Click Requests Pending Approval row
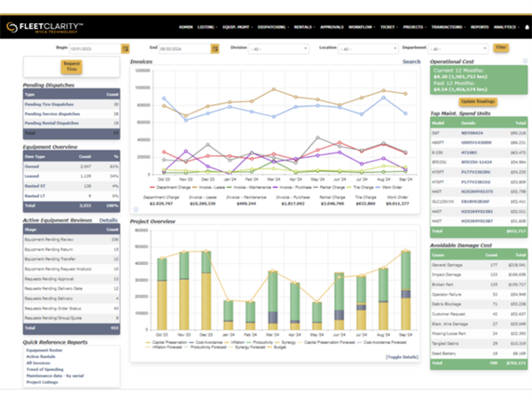This screenshot has width=532, height=397. (71, 279)
